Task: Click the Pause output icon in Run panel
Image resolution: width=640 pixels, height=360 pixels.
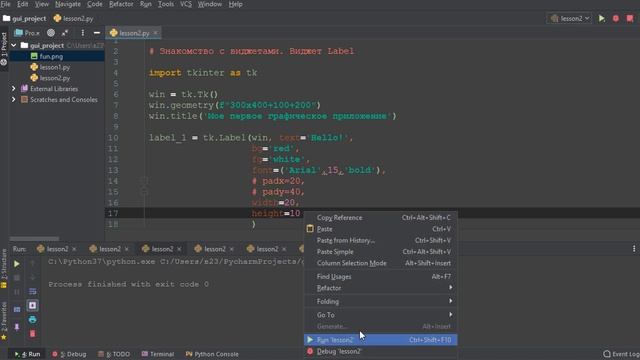Action: [17, 292]
